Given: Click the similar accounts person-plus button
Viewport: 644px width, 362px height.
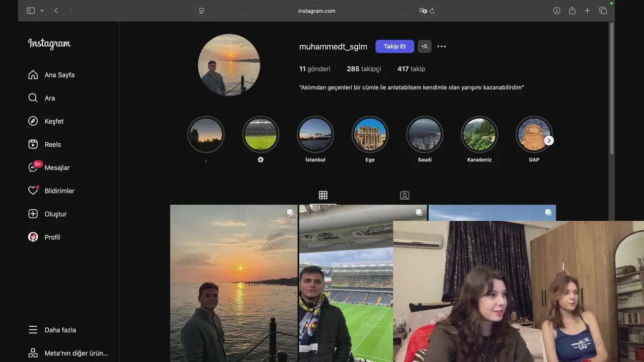Looking at the screenshot, I should [425, 46].
